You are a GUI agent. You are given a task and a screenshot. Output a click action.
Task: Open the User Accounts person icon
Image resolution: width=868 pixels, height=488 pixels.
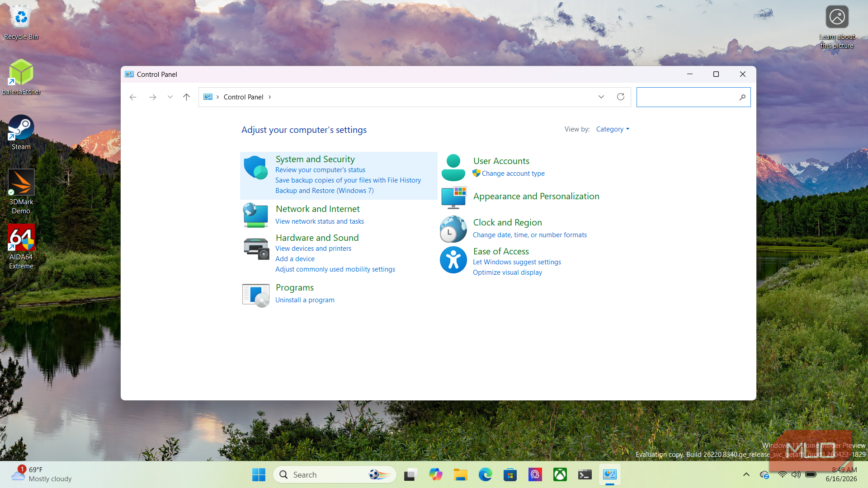coord(453,168)
